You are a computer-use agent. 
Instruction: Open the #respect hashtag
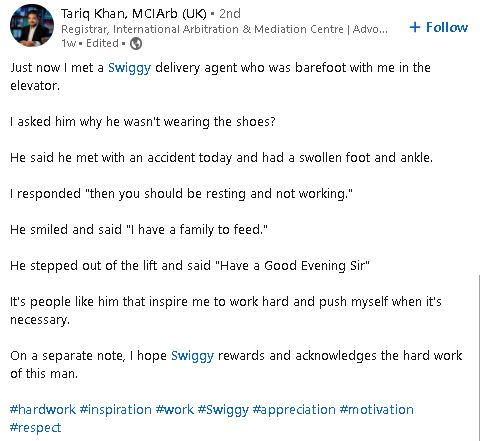click(x=36, y=428)
